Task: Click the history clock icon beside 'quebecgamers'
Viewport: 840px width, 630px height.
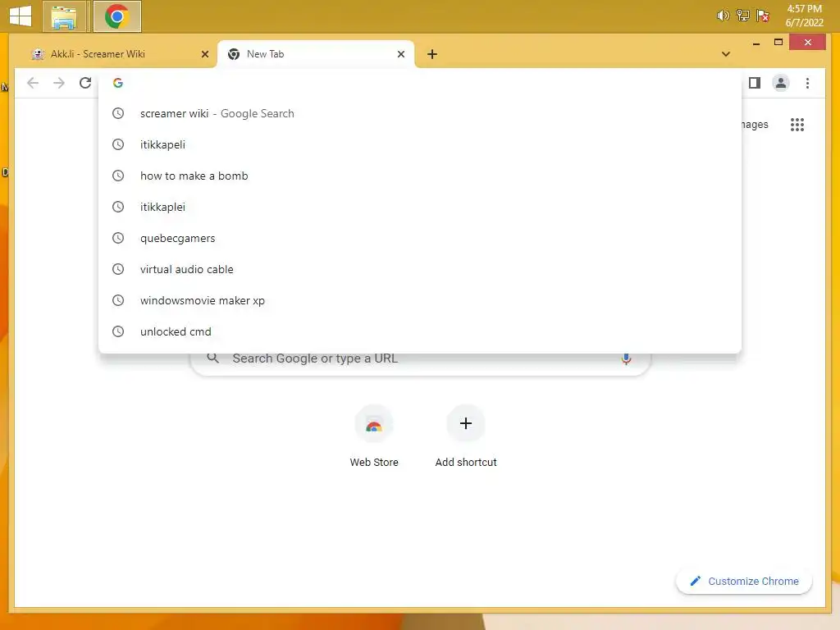Action: pos(118,238)
